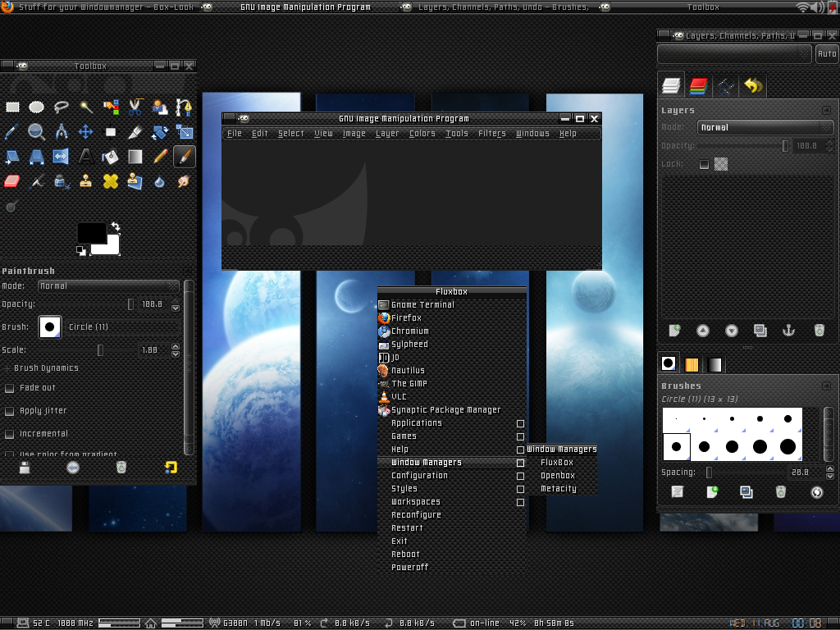Click the Scale value field 1.00
The image size is (840, 630).
pos(152,350)
